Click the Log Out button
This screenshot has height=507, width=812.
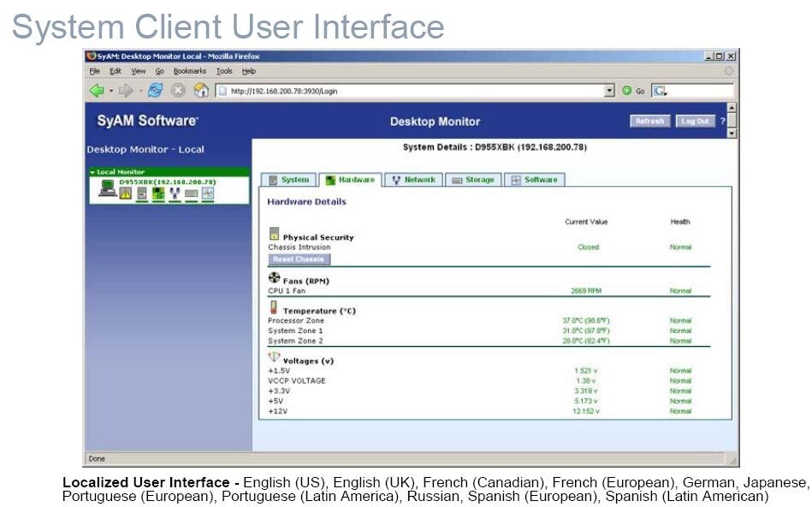(x=695, y=121)
